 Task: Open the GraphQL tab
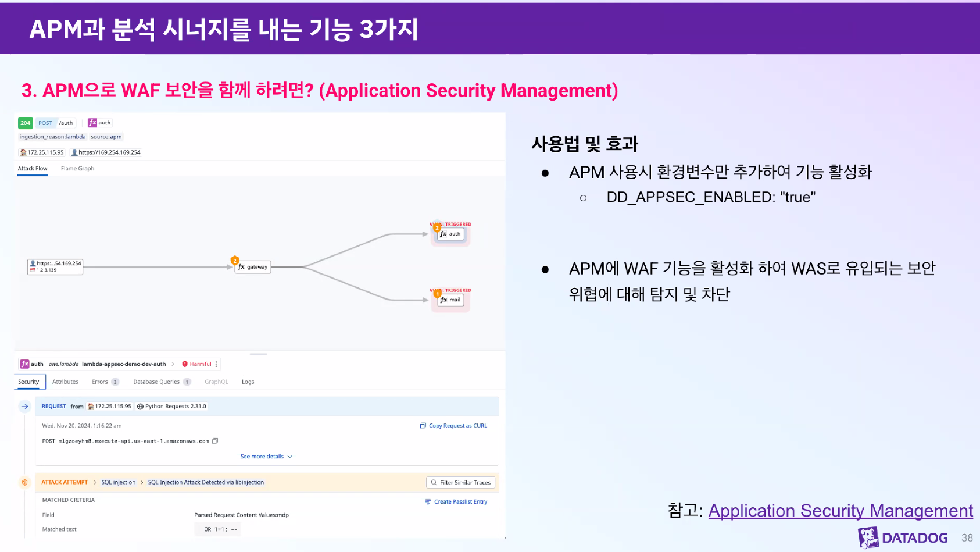216,382
